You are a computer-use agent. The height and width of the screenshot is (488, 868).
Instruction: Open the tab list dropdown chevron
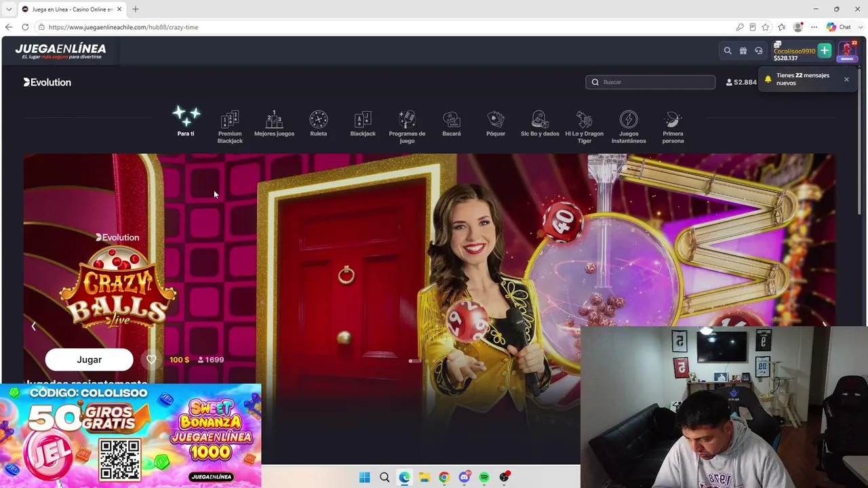pos(9,9)
